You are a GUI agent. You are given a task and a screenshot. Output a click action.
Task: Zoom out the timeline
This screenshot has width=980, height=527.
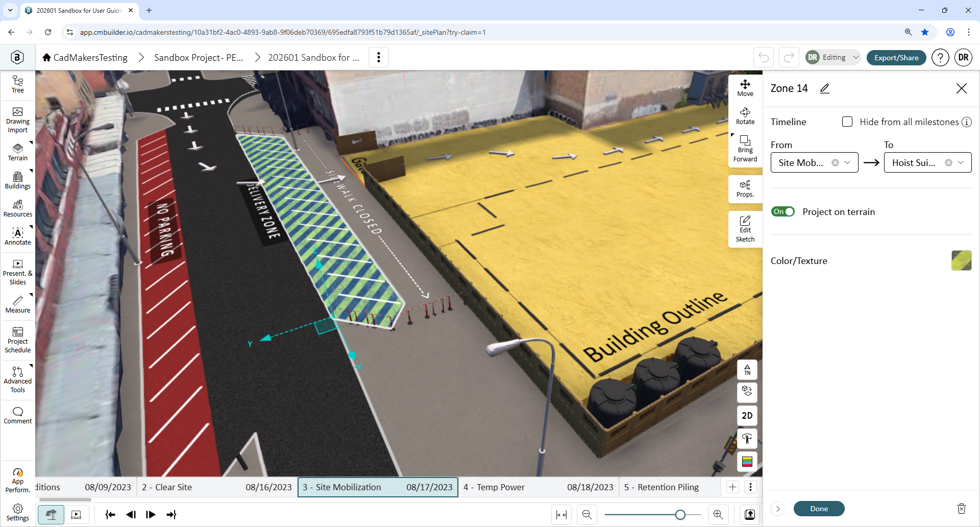587,515
